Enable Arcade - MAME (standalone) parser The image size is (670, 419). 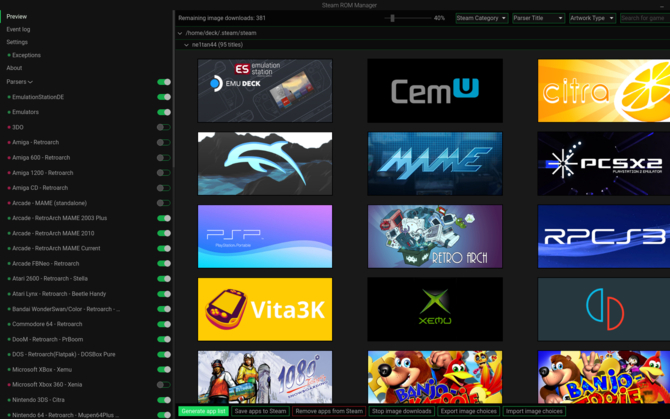pyautogui.click(x=164, y=203)
